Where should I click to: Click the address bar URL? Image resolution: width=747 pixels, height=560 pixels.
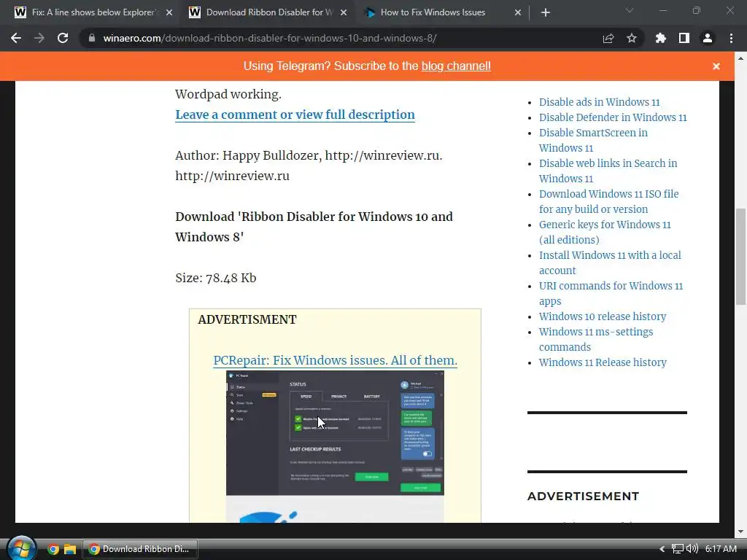[x=270, y=38]
